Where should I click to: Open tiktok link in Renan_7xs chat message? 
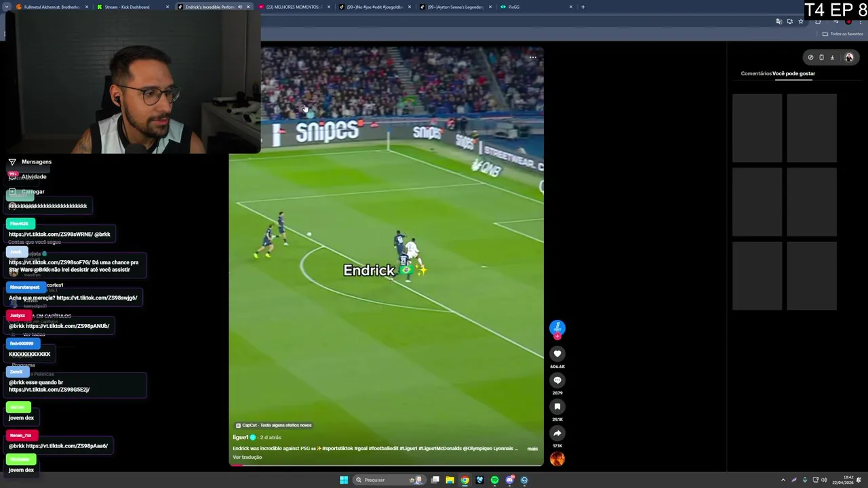pyautogui.click(x=66, y=446)
